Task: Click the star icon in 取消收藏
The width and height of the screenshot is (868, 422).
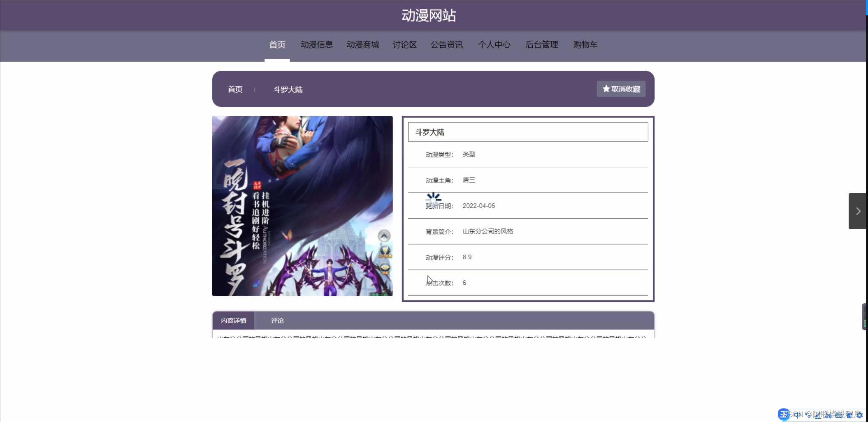Action: click(606, 89)
